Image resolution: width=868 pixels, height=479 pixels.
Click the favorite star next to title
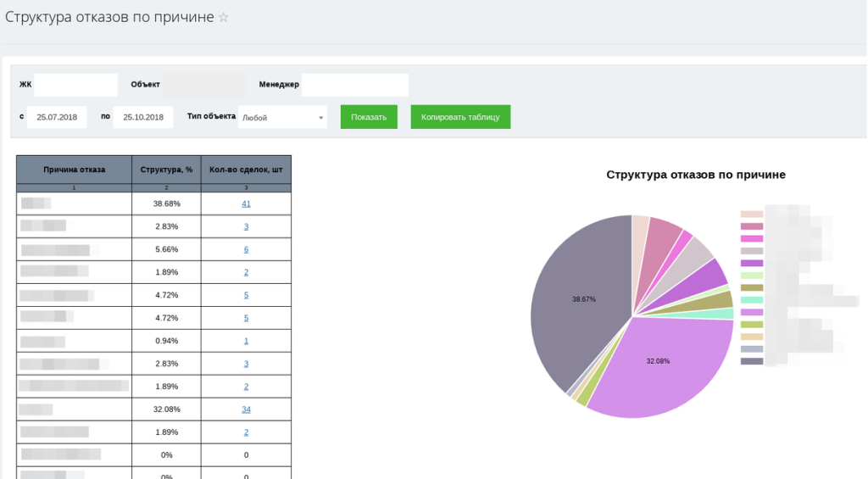click(x=224, y=17)
